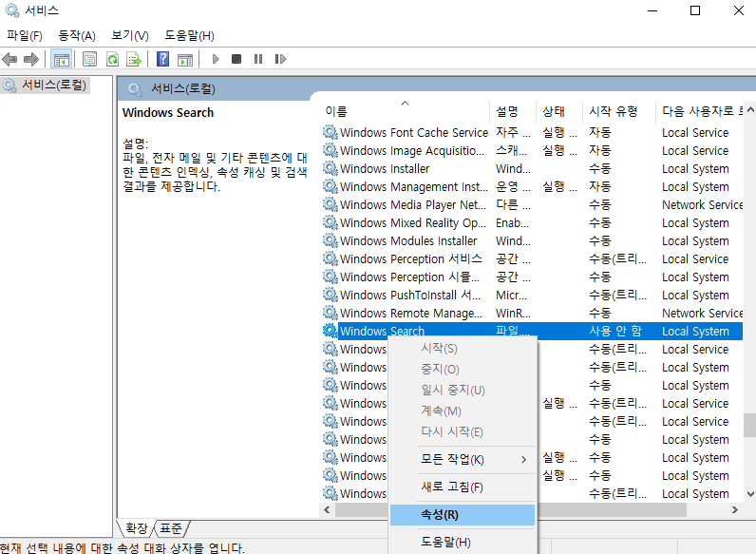Expand 모든 작업(K) submenu

463,459
